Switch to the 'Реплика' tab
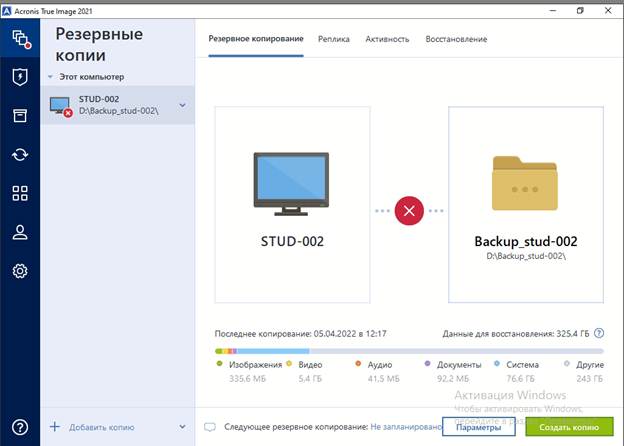Viewport: 624px width, 446px height. tap(334, 39)
